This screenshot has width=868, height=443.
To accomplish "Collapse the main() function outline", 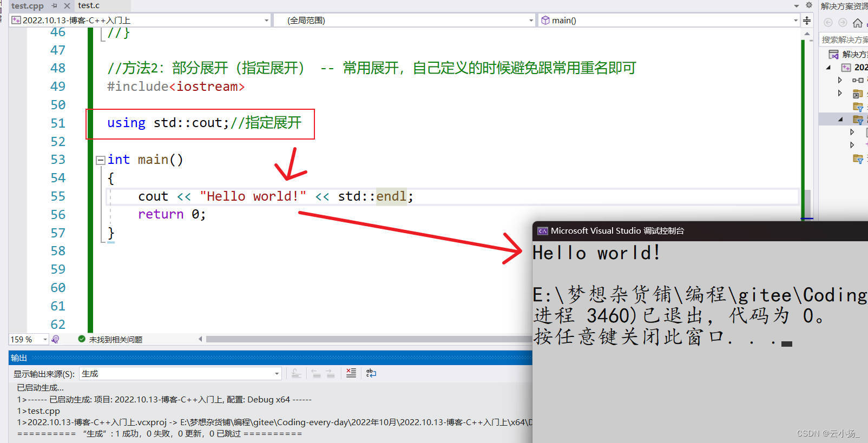I will [100, 160].
